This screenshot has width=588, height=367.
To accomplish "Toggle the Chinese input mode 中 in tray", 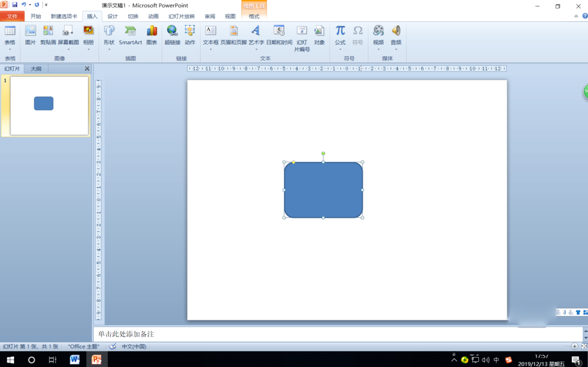I will (496, 360).
